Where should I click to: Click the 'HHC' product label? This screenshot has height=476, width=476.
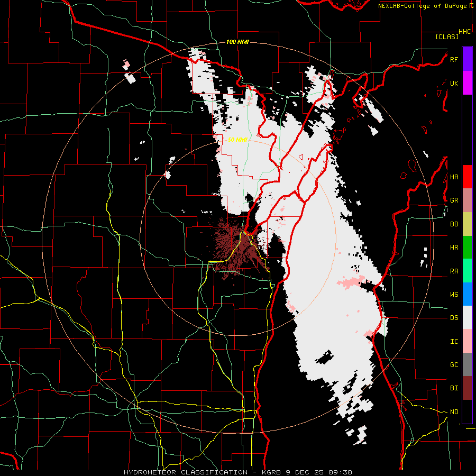point(464,32)
